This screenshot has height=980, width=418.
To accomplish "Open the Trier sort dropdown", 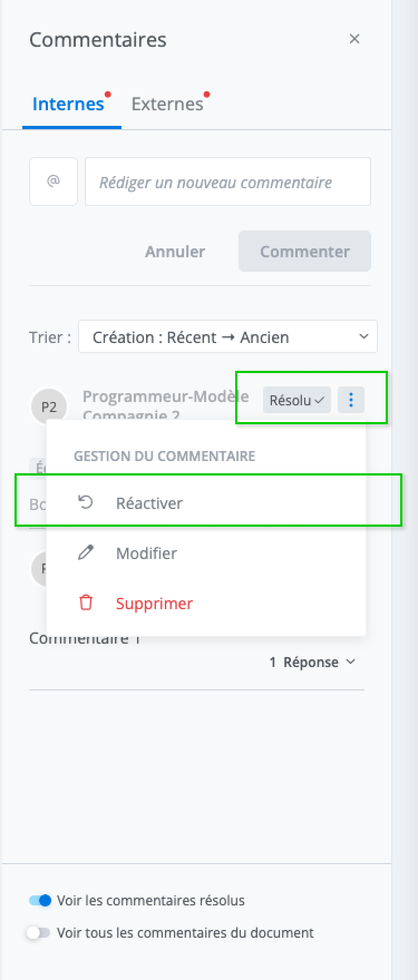I will pos(227,336).
